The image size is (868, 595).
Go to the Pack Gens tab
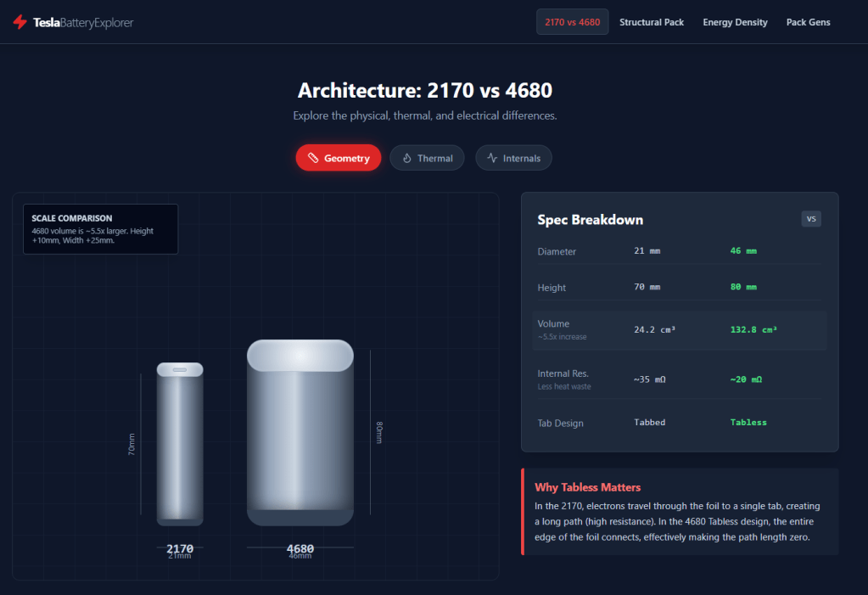pos(808,22)
